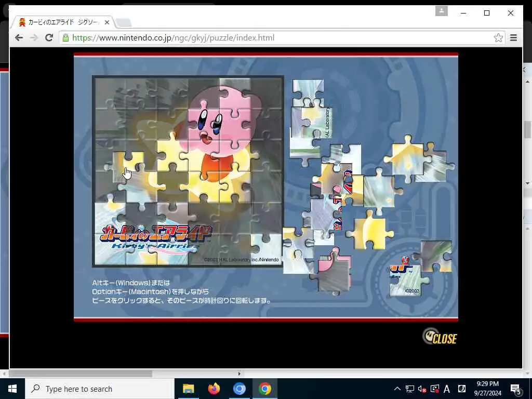Open the notification center icon
The image size is (532, 399).
tap(515, 389)
